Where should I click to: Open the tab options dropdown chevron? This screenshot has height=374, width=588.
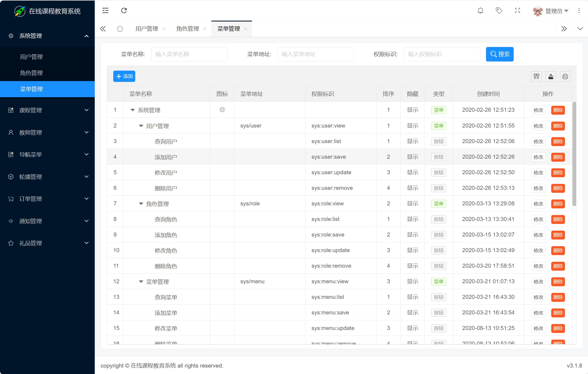click(580, 29)
